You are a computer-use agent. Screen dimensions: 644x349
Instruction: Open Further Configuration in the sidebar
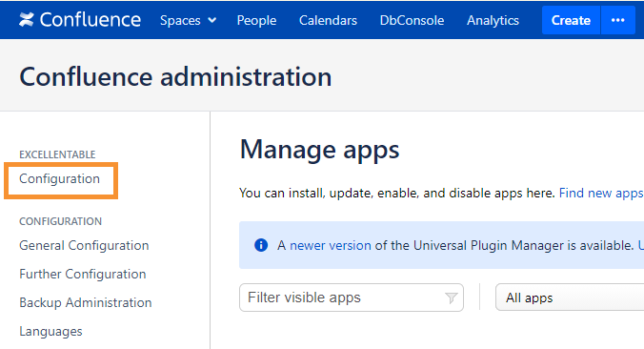[83, 274]
